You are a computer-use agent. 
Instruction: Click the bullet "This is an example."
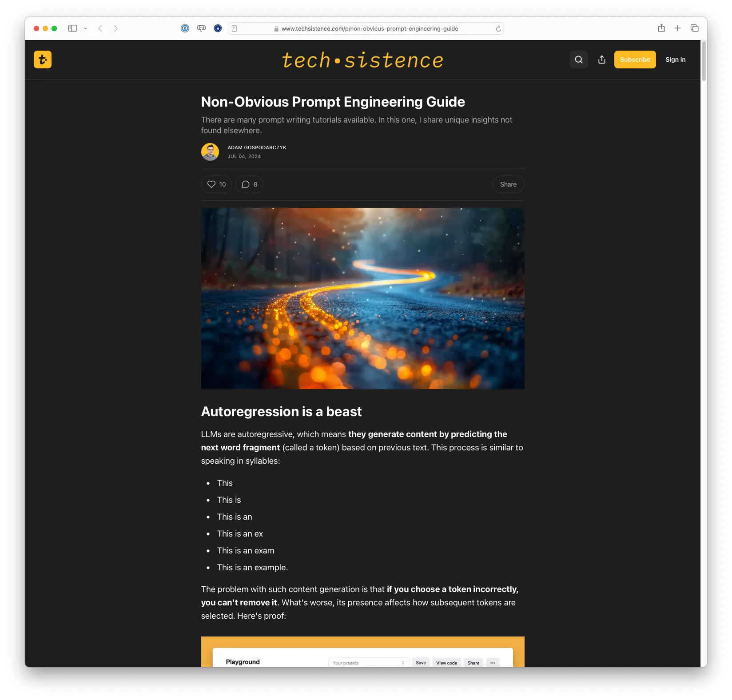coord(253,568)
